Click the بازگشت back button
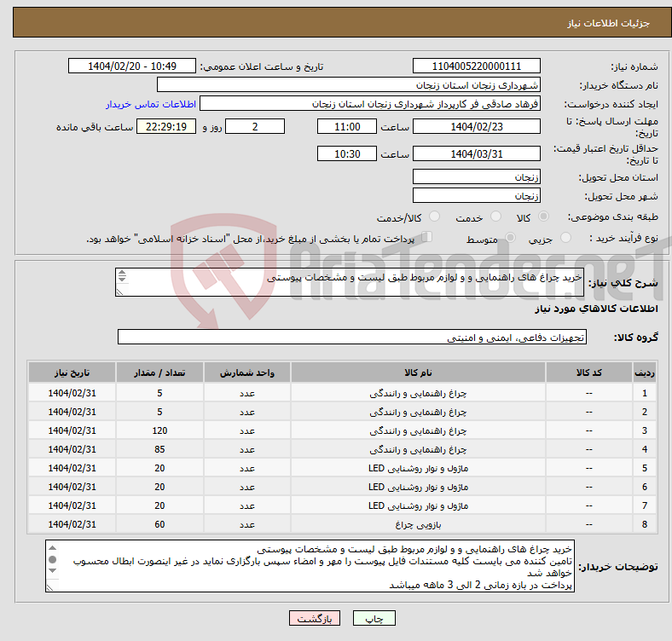The image size is (672, 641). point(315,618)
